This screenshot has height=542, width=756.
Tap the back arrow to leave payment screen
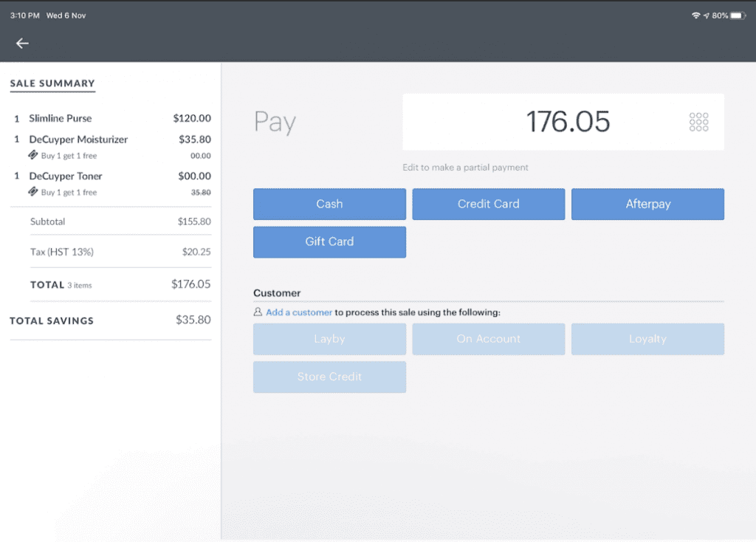tap(22, 43)
